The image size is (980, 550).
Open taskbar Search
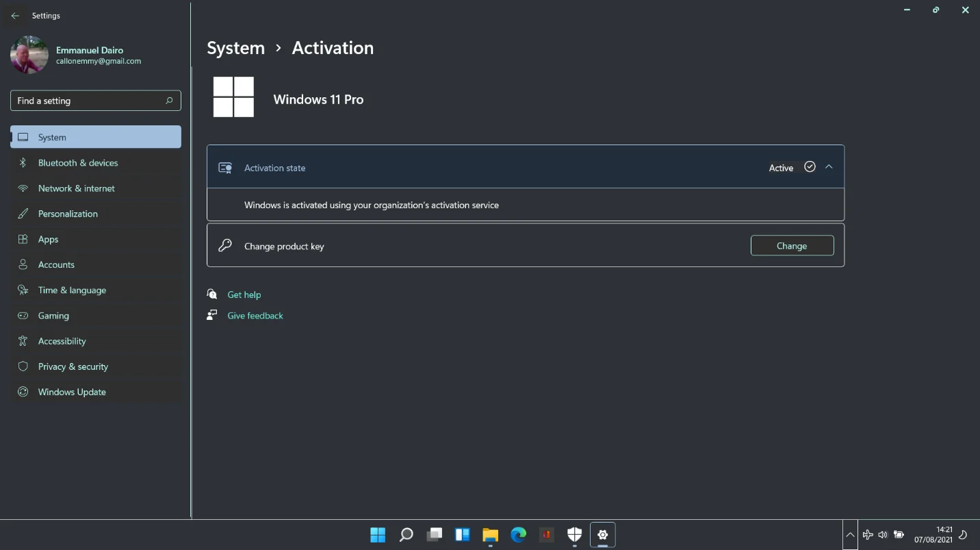406,535
